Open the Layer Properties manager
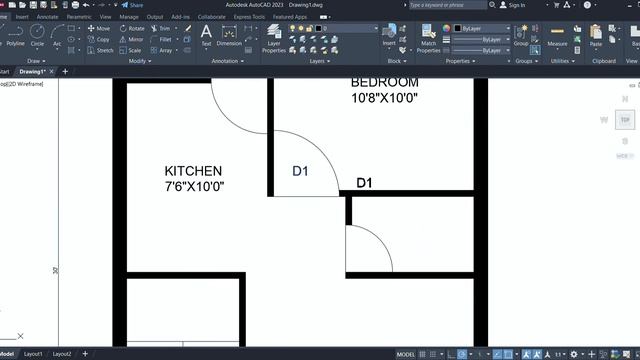 (273, 39)
